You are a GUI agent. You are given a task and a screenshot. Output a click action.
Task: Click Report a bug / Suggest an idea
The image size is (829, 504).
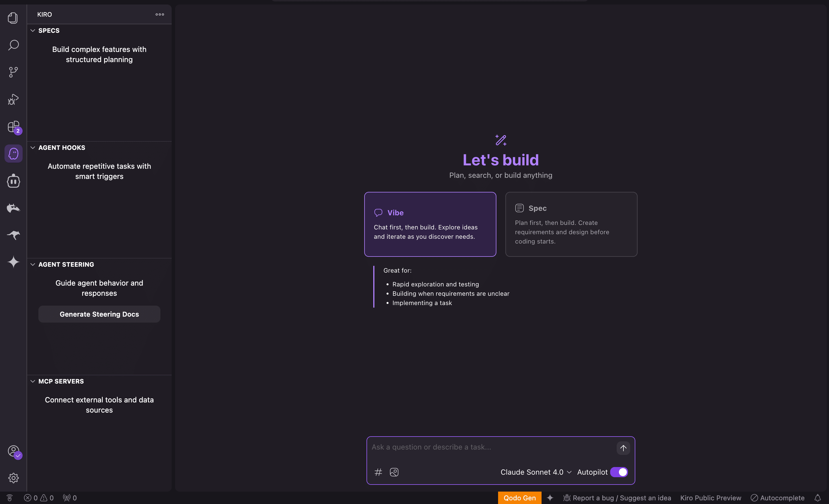point(617,498)
